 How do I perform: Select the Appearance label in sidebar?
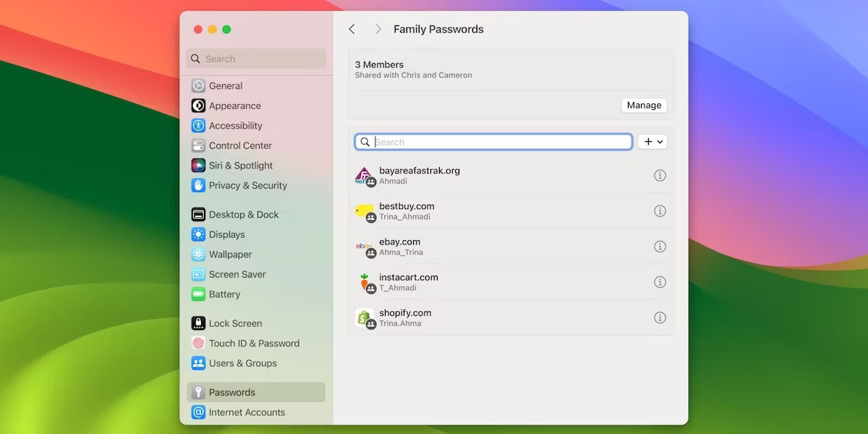click(235, 106)
